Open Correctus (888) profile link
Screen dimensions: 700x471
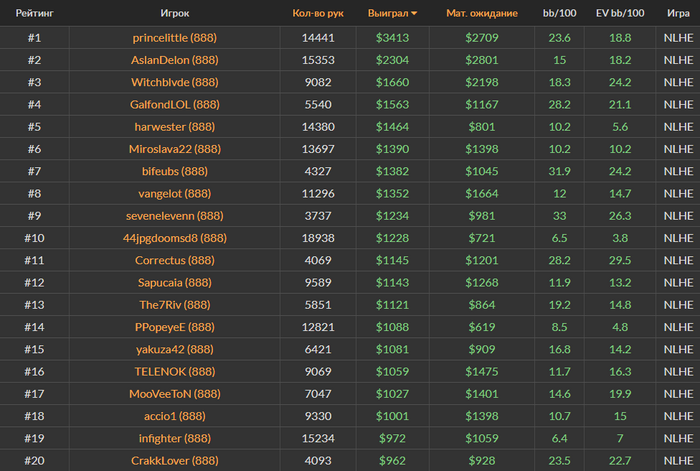(x=175, y=261)
